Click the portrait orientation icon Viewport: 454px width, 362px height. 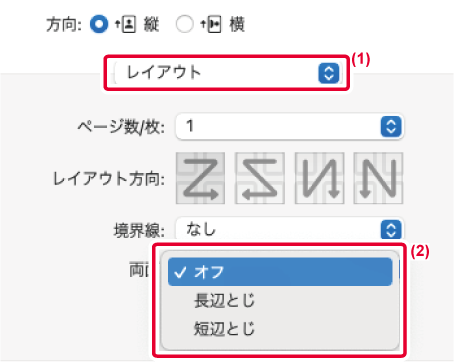pos(125,25)
